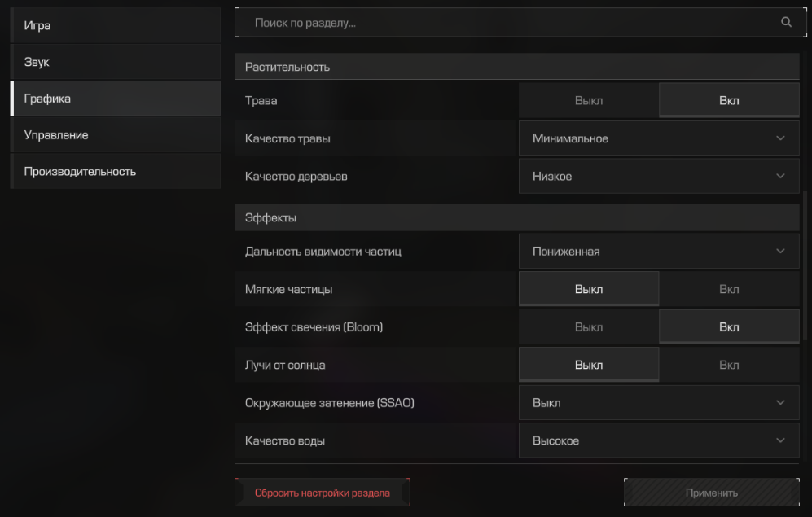Open the Пониженная particle distance dropdown
Screen dimensions: 812x517
click(x=659, y=251)
